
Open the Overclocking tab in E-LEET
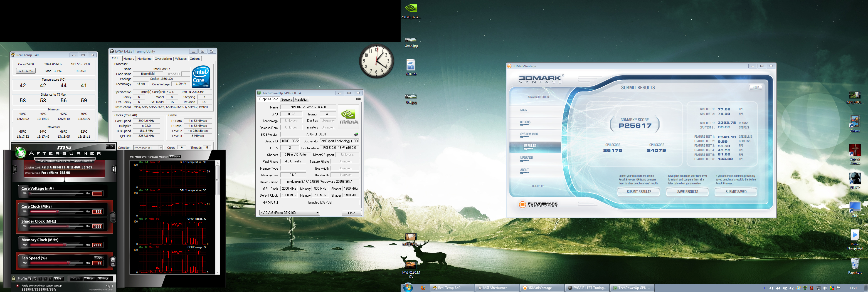click(x=163, y=59)
